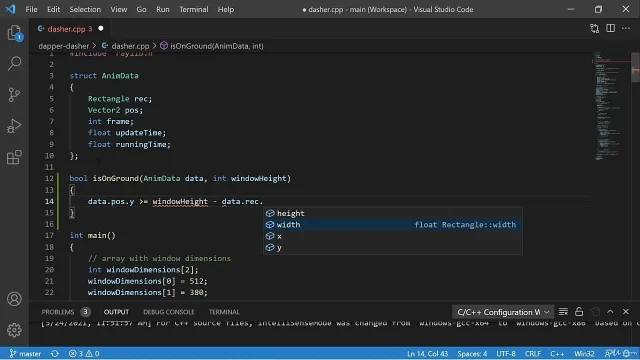Change encoding via UTF-8 status item

point(506,353)
